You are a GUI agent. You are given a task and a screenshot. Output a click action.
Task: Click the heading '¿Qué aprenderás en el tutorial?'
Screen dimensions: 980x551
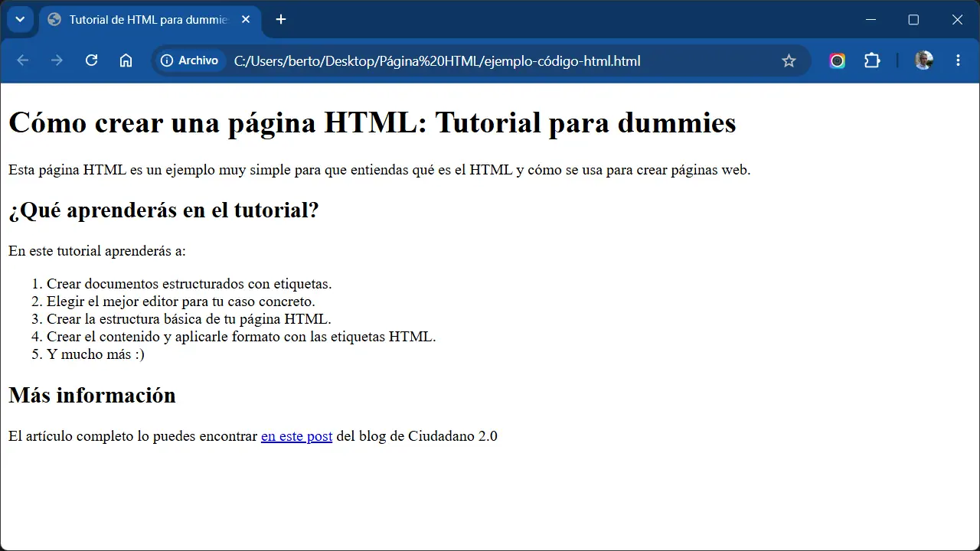[x=164, y=210]
